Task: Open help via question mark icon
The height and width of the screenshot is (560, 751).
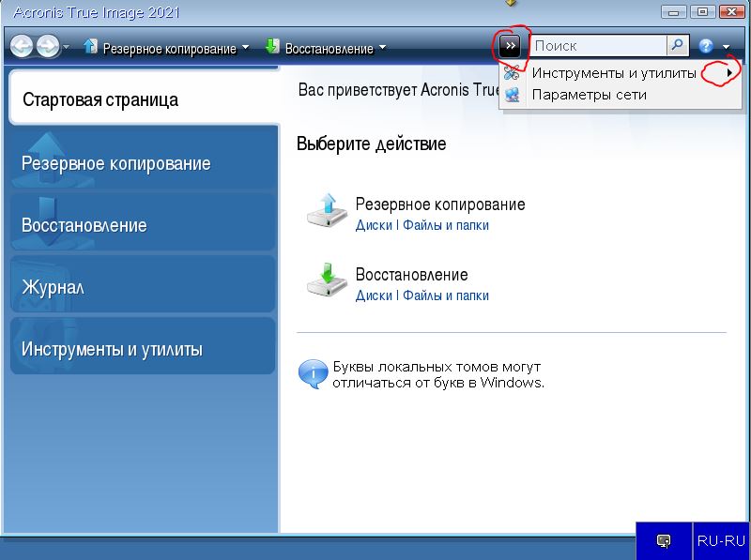Action: tap(705, 46)
